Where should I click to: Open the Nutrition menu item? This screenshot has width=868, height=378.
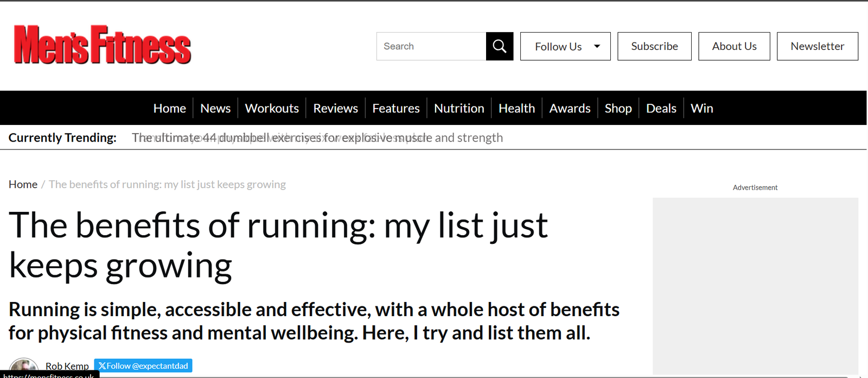click(x=459, y=108)
